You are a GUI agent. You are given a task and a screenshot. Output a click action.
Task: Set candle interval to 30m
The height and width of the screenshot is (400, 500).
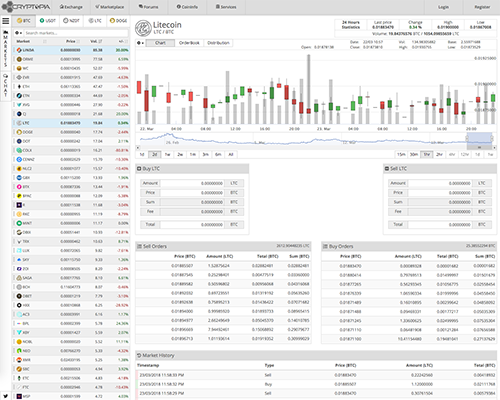pyautogui.click(x=414, y=154)
